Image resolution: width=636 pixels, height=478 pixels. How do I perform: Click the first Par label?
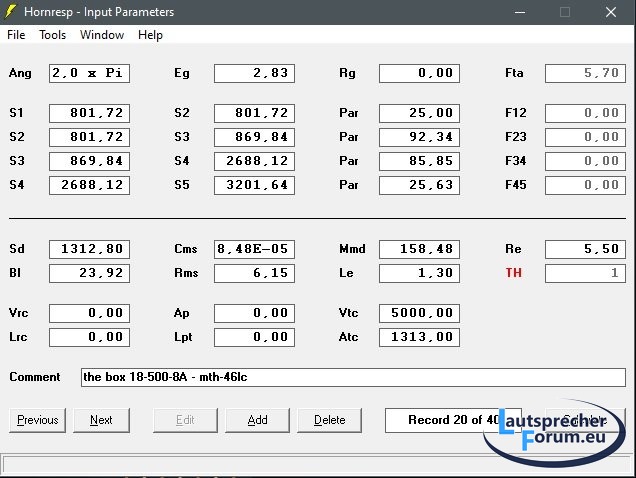(348, 113)
